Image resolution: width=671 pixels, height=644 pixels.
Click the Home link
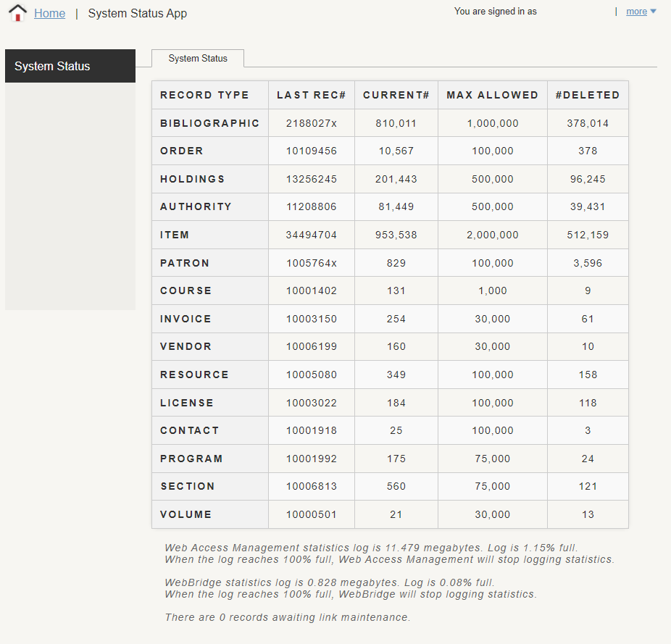(49, 13)
